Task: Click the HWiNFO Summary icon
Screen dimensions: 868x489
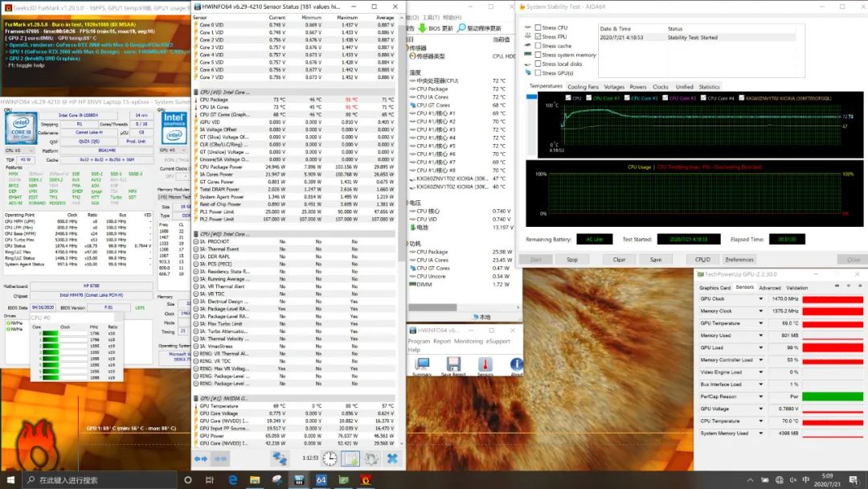Action: pos(422,364)
